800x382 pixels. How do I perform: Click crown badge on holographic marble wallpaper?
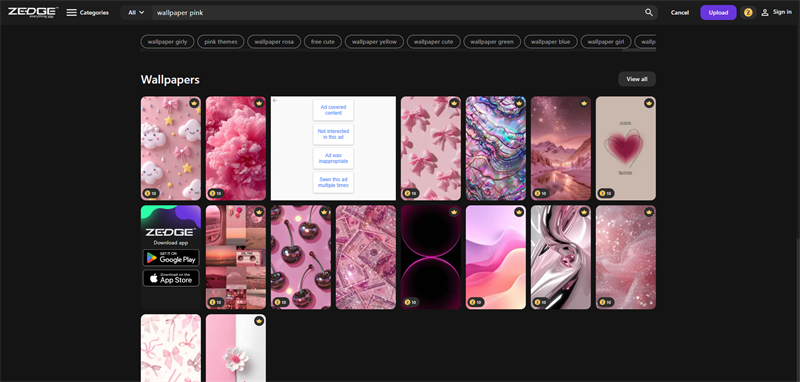point(519,103)
